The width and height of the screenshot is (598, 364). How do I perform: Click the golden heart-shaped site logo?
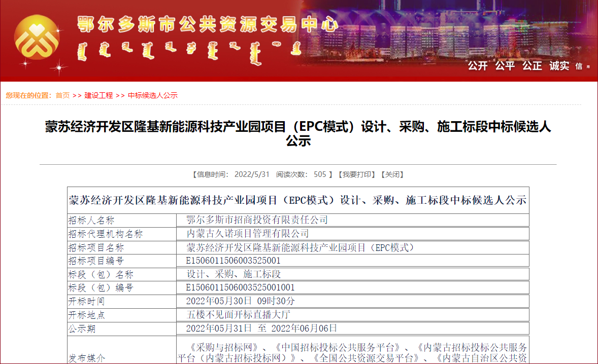[x=37, y=38]
